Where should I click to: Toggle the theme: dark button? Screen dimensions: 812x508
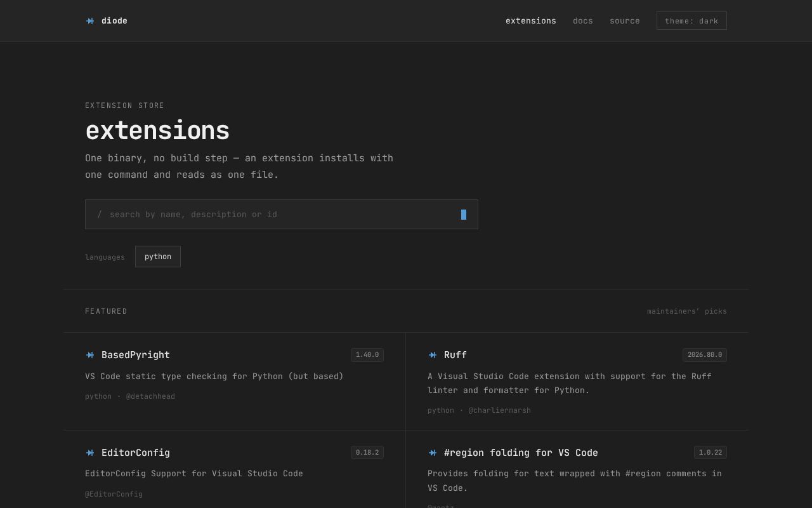click(691, 21)
